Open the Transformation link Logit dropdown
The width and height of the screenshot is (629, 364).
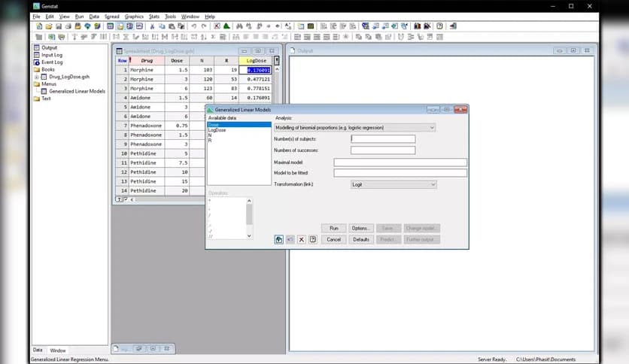pyautogui.click(x=394, y=184)
